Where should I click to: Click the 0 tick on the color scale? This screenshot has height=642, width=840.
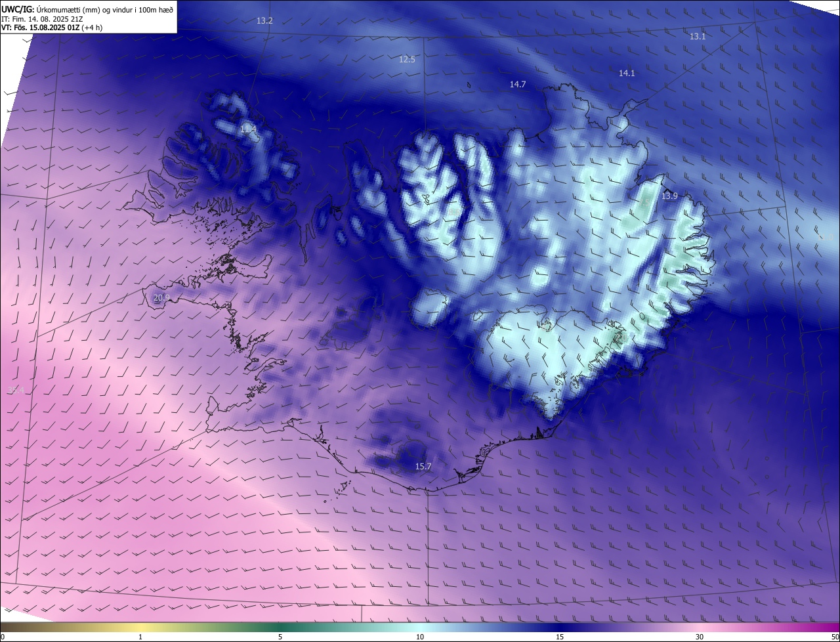3,637
